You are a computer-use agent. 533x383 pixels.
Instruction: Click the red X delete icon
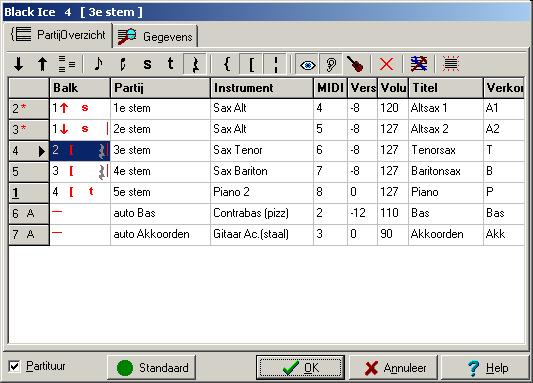click(x=386, y=64)
